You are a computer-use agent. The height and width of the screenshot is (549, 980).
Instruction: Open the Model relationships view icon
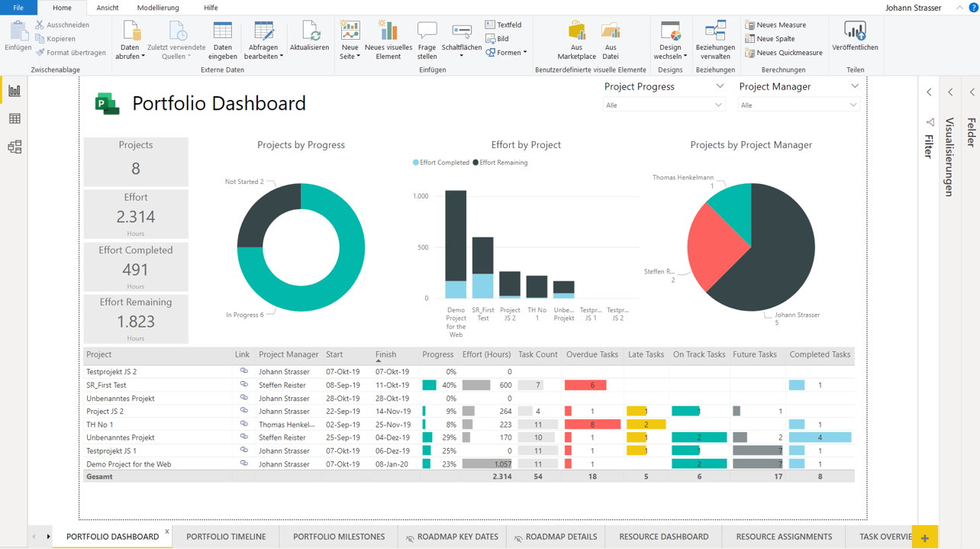(x=15, y=147)
